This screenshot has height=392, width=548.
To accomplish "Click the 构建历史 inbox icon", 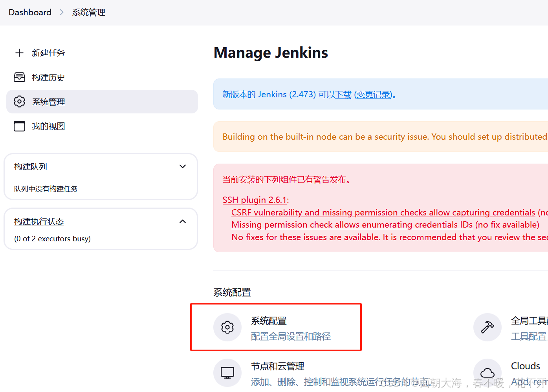I will (19, 77).
